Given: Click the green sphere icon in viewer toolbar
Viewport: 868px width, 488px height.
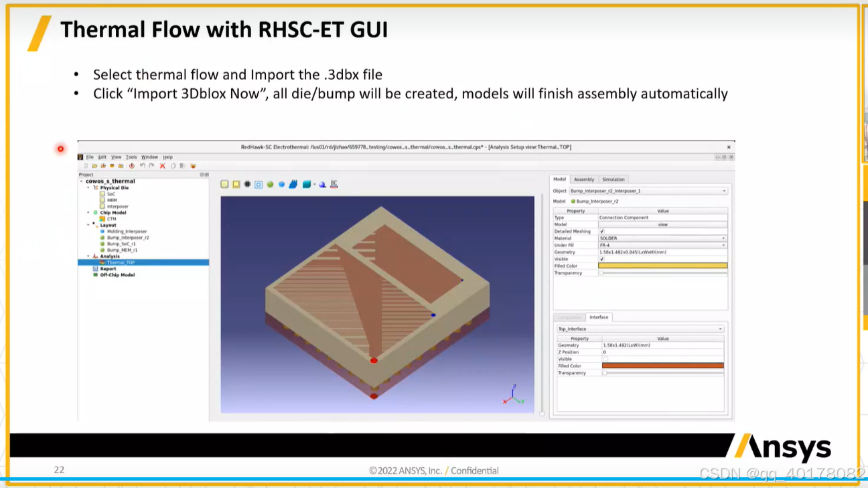Looking at the screenshot, I should coord(270,184).
